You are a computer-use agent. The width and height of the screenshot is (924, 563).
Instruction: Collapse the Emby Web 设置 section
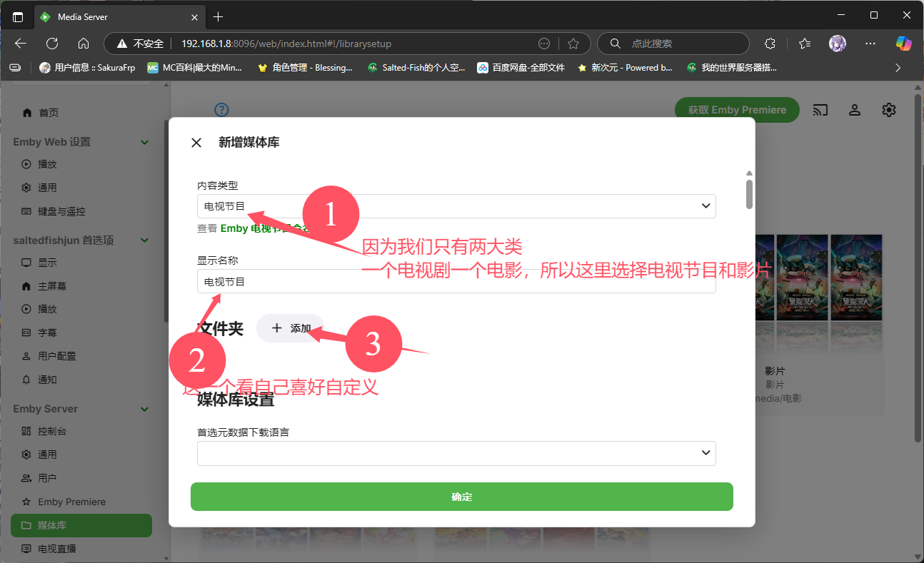coord(145,142)
